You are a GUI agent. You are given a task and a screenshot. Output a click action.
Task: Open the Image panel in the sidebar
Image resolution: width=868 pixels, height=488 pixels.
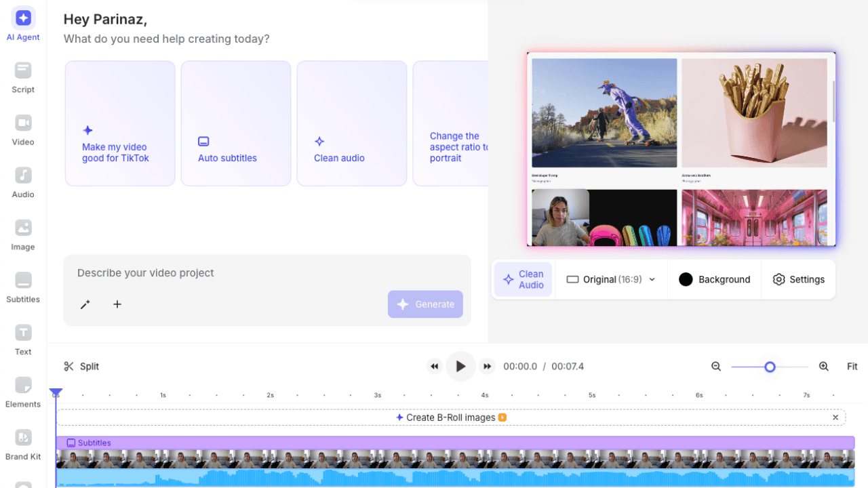point(22,235)
